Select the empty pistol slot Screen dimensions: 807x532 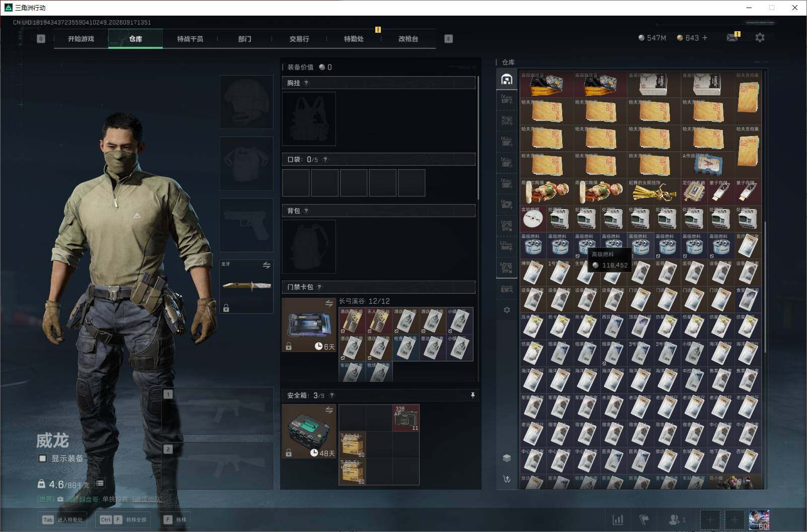pos(246,225)
